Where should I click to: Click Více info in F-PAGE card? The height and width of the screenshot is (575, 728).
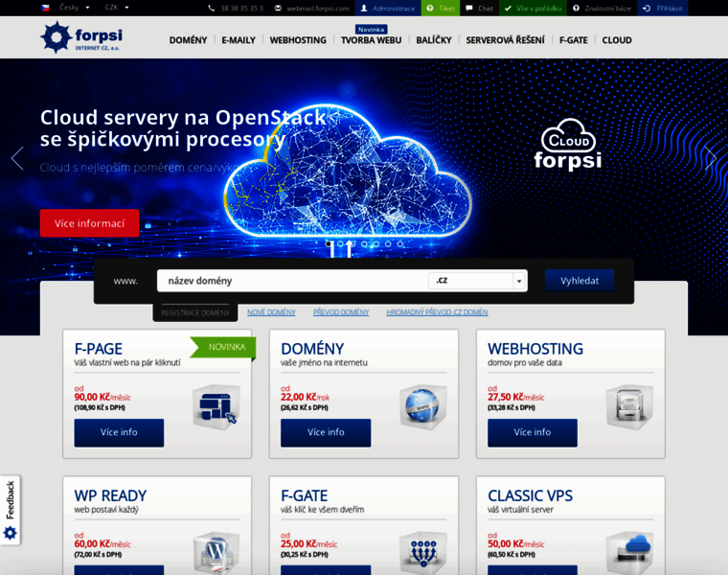119,432
